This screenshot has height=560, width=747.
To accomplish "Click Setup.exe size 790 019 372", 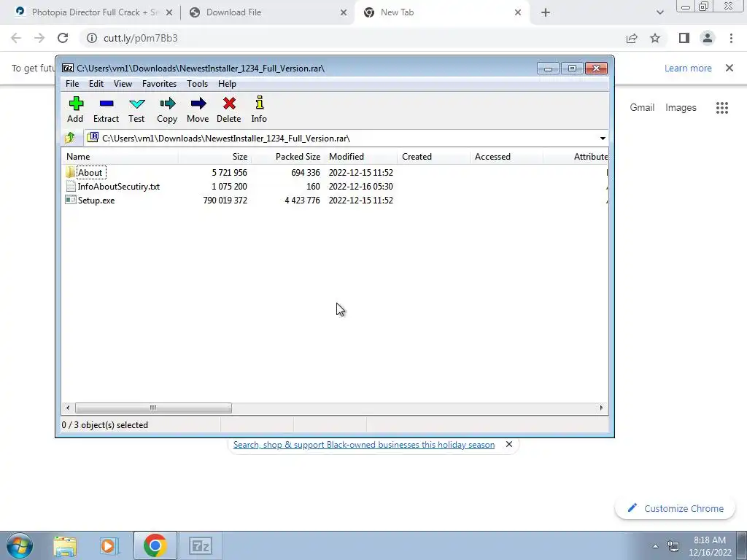I will point(225,201).
